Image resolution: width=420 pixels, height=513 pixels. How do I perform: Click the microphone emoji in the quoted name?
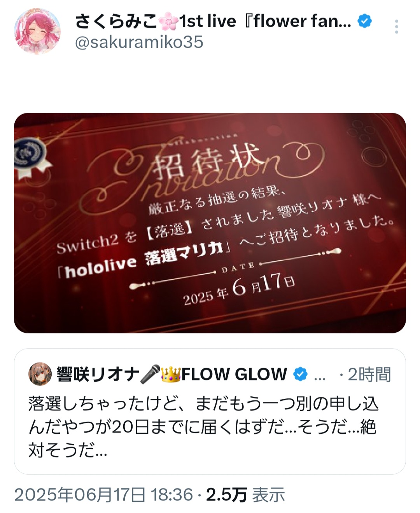click(150, 374)
